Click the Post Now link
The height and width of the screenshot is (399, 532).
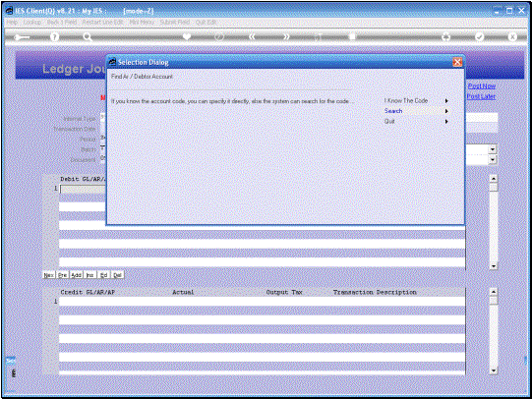[482, 86]
